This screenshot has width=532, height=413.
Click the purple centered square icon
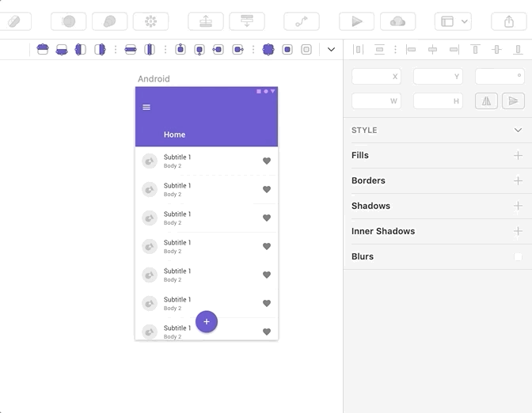pos(287,50)
